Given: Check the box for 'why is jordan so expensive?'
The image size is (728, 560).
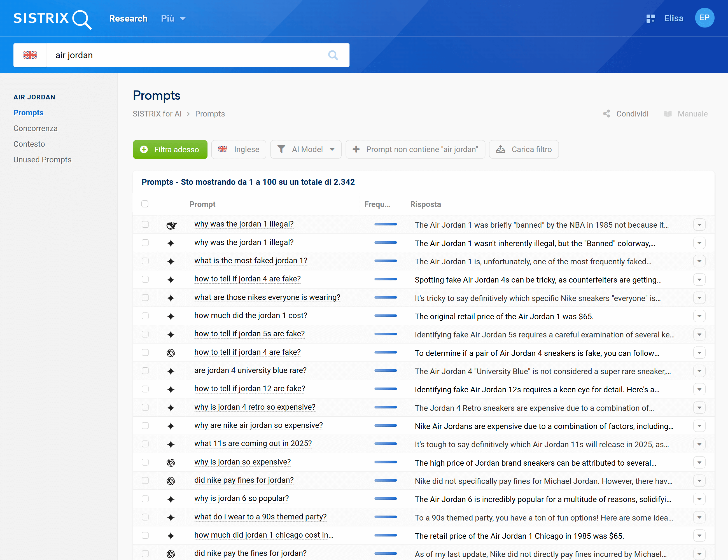Looking at the screenshot, I should 145,462.
